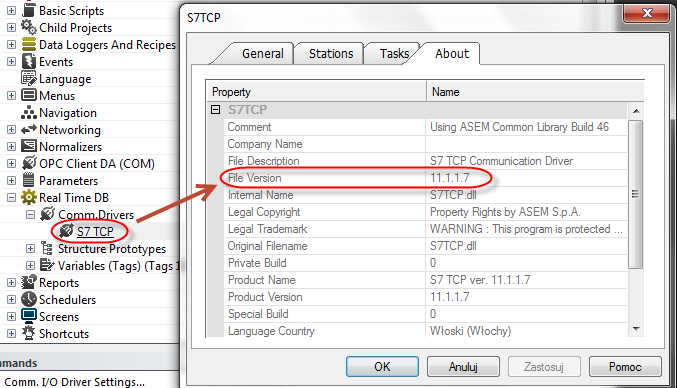Select the File Version property row
The width and height of the screenshot is (677, 388).
pyautogui.click(x=425, y=178)
